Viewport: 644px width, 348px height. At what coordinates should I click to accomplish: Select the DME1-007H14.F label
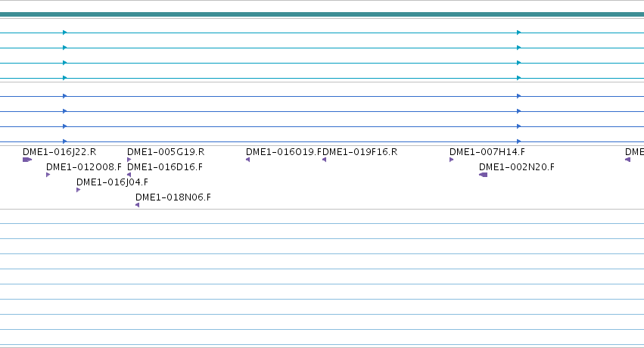click(487, 152)
